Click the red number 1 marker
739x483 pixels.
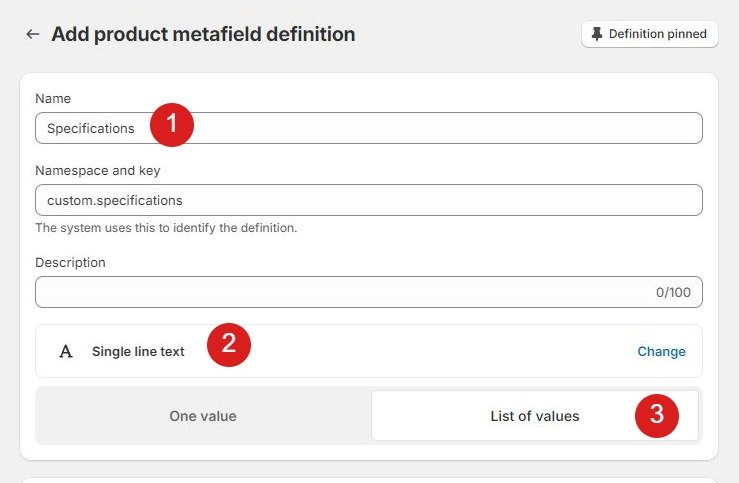[172, 125]
